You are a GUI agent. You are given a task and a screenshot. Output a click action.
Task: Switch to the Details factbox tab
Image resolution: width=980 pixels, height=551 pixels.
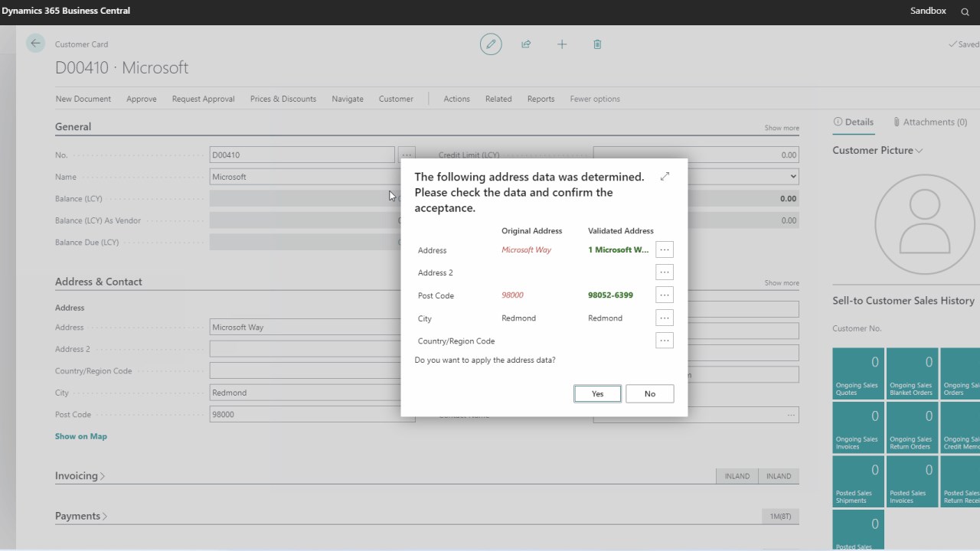[x=854, y=122]
